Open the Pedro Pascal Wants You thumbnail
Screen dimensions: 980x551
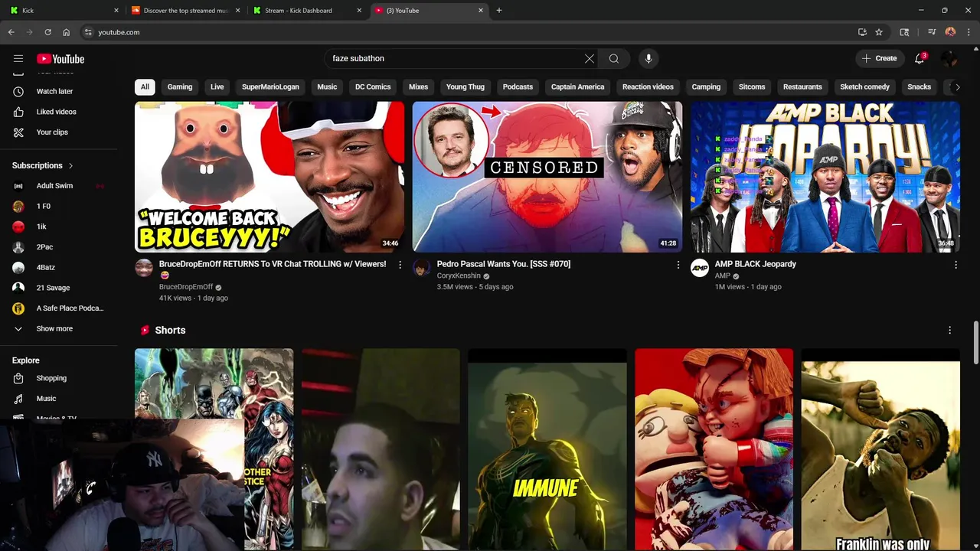tap(547, 177)
